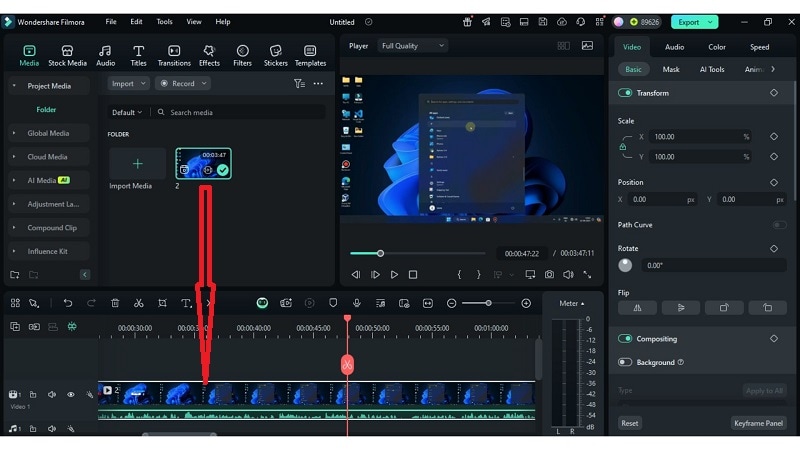The width and height of the screenshot is (800, 450).
Task: Select the AI Tools sub-tab
Action: click(712, 69)
